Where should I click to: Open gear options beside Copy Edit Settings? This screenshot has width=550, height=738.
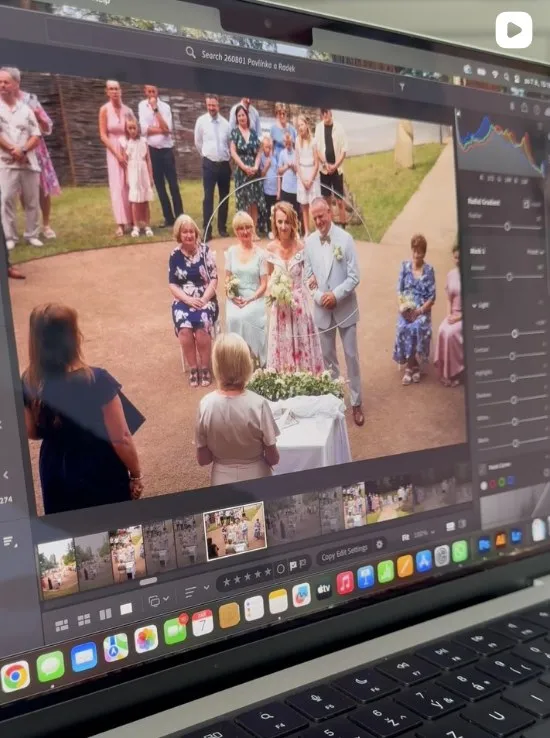(x=380, y=544)
